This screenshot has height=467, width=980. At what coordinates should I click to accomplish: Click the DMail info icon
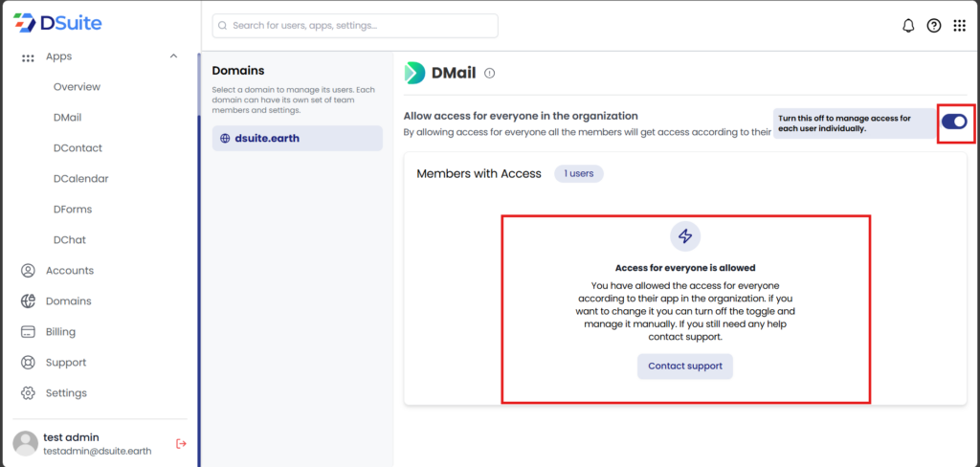coord(490,73)
